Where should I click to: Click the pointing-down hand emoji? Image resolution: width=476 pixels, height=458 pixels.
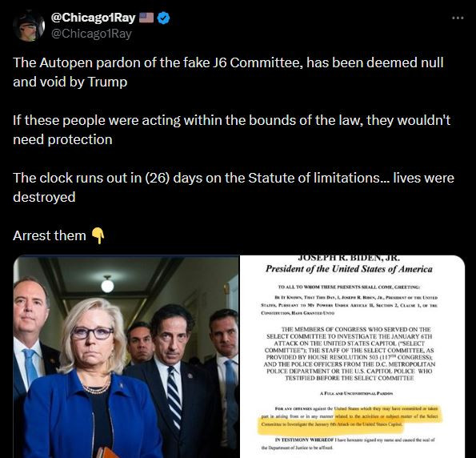(98, 235)
